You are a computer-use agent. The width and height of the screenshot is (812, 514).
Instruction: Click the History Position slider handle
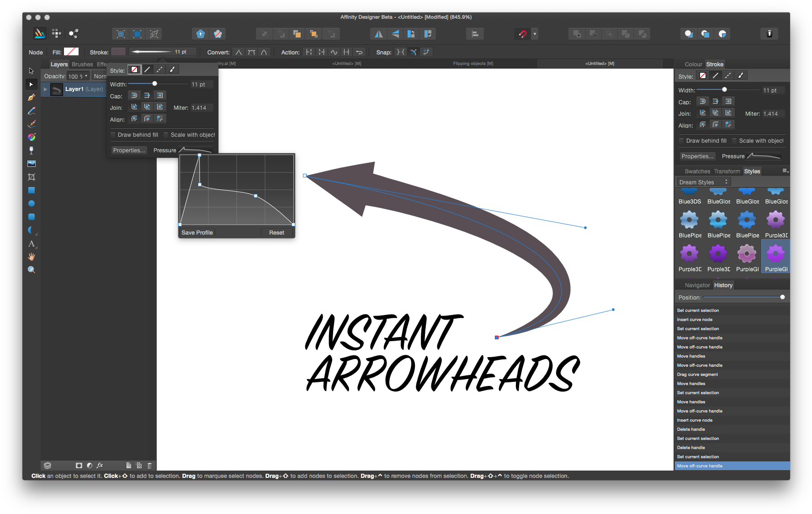(x=782, y=297)
